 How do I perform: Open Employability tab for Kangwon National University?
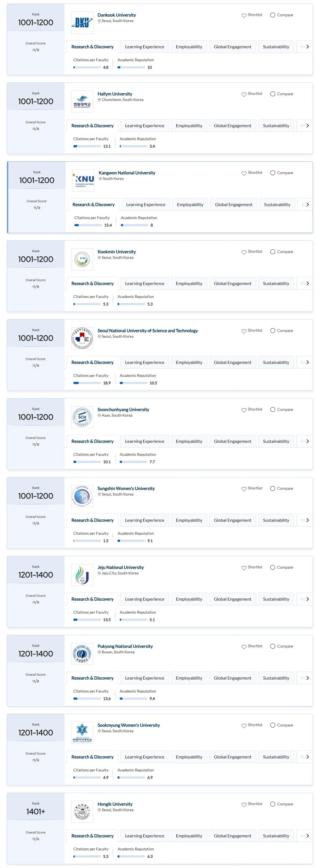point(190,204)
